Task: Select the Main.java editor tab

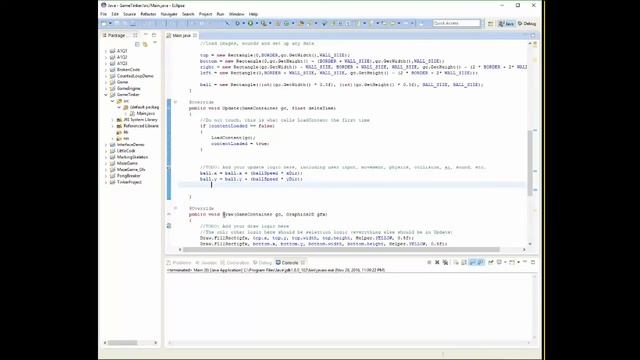Action: click(x=181, y=36)
